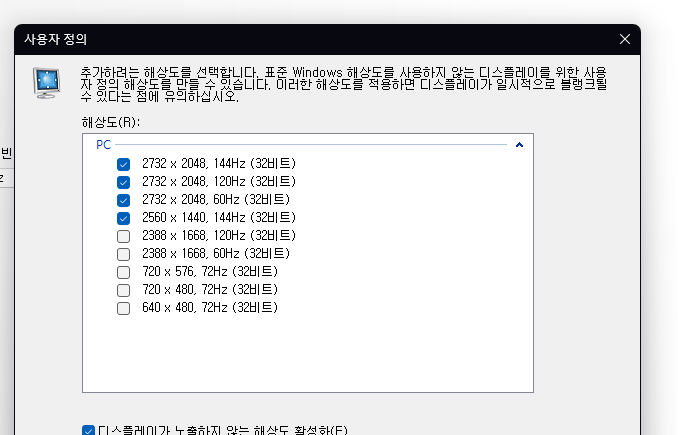Select the 2560 x 1440, 144Hz row text
The height and width of the screenshot is (435, 678).
pos(219,218)
